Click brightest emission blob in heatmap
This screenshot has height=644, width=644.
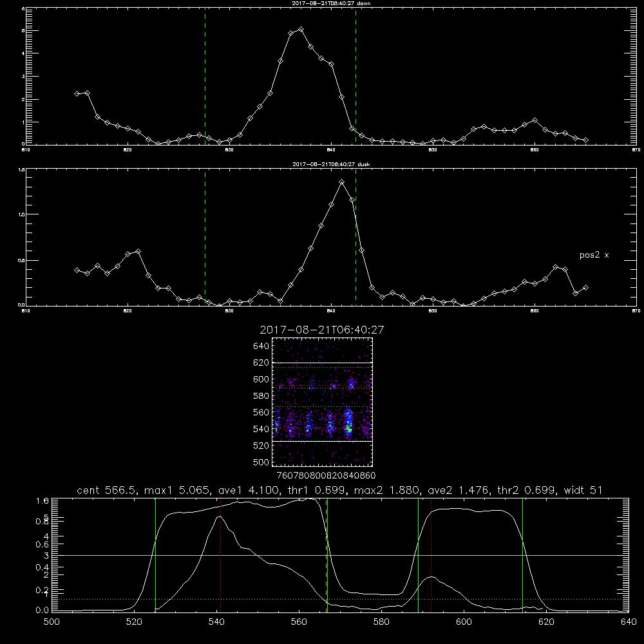348,429
